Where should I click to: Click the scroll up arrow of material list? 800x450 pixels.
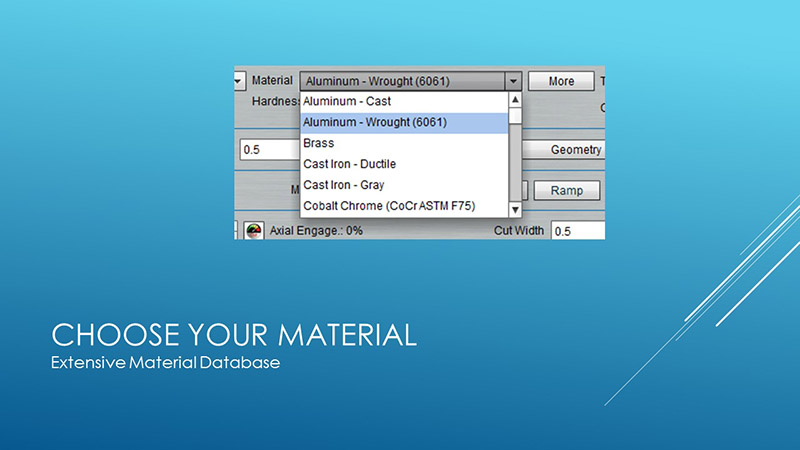tap(515, 100)
